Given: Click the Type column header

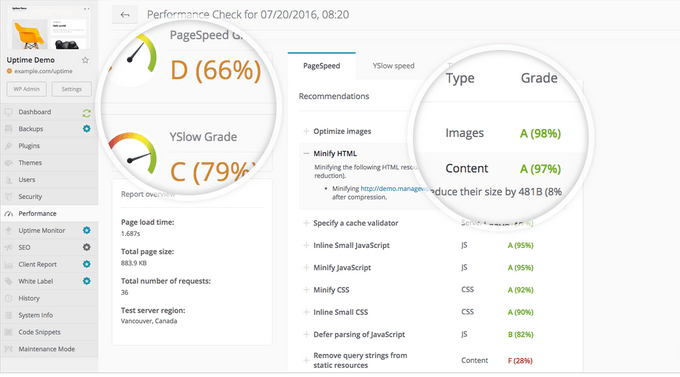Looking at the screenshot, I should [x=460, y=79].
